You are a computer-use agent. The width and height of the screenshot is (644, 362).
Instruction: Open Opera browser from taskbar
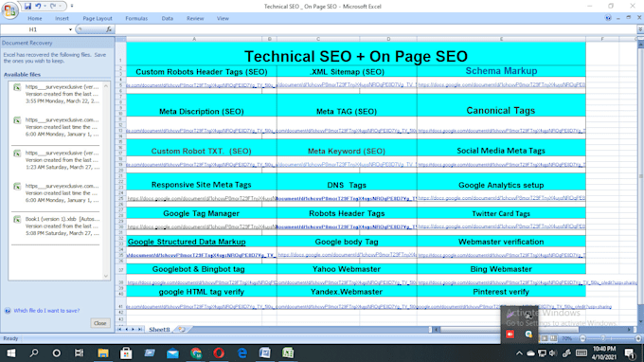pos(219,353)
